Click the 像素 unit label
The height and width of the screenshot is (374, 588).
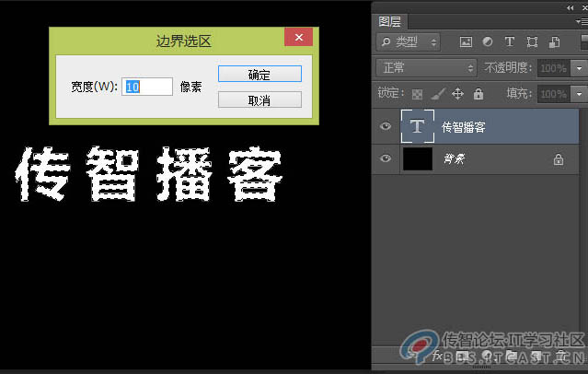[x=190, y=88]
